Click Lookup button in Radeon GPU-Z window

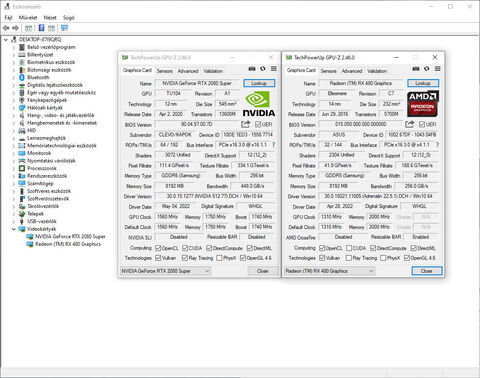tap(423, 83)
